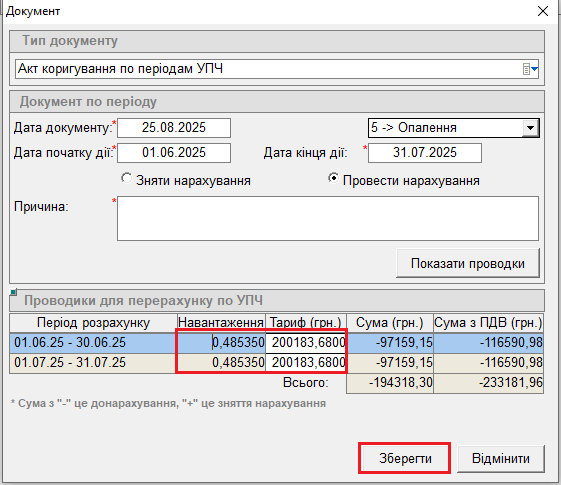Open document type list icon

530,69
